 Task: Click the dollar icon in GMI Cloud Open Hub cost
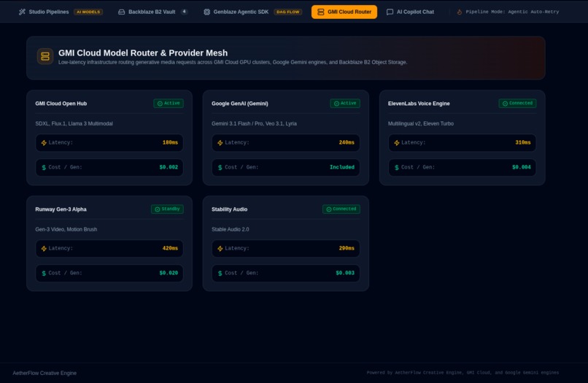(x=44, y=168)
